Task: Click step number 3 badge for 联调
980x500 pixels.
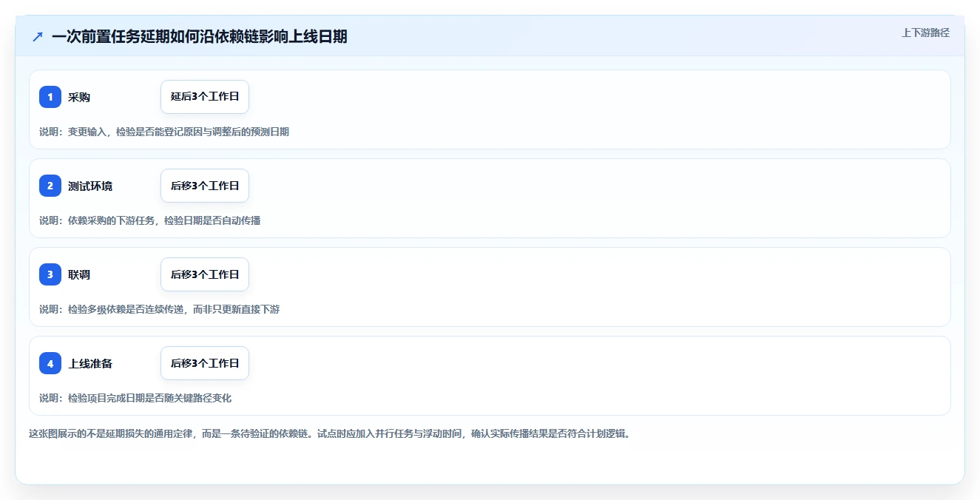Action: [x=50, y=274]
